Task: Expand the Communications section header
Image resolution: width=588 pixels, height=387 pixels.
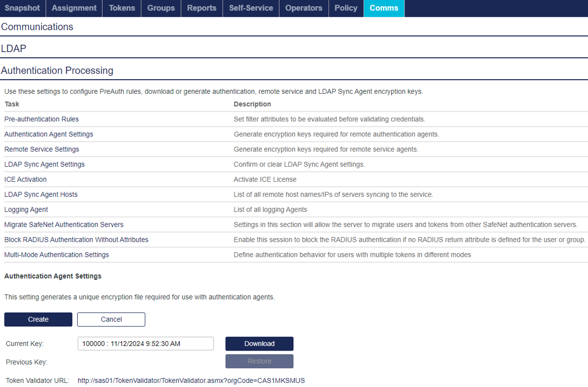Action: [x=37, y=27]
